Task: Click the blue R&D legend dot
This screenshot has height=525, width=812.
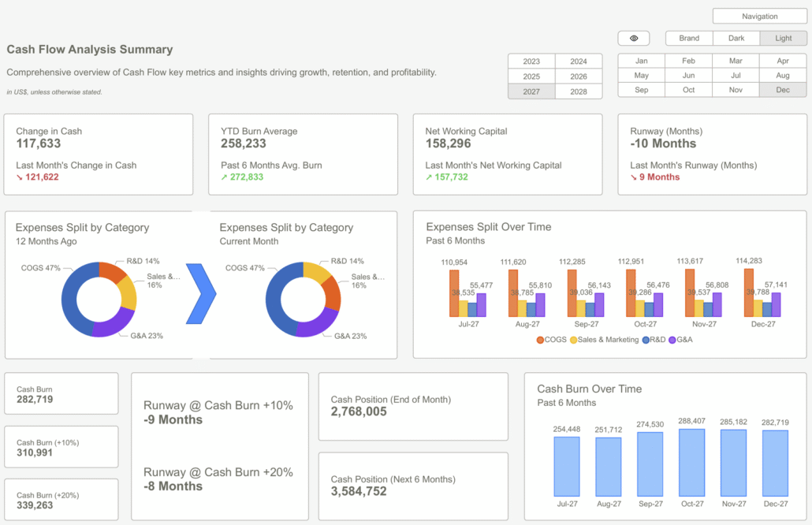Action: (646, 341)
